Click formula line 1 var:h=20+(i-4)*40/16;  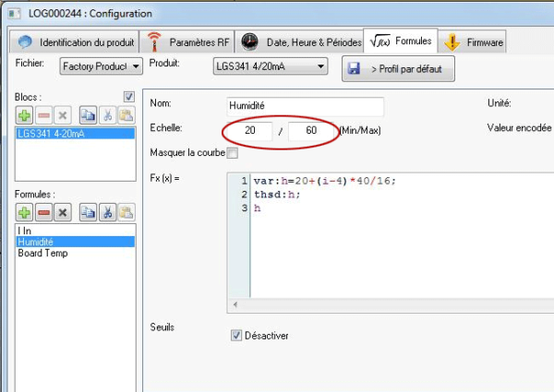click(325, 181)
